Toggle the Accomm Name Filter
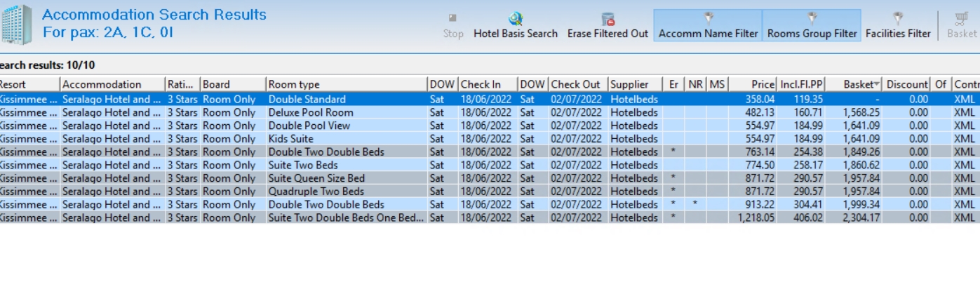Screen dimensions: 980x308 point(708,25)
